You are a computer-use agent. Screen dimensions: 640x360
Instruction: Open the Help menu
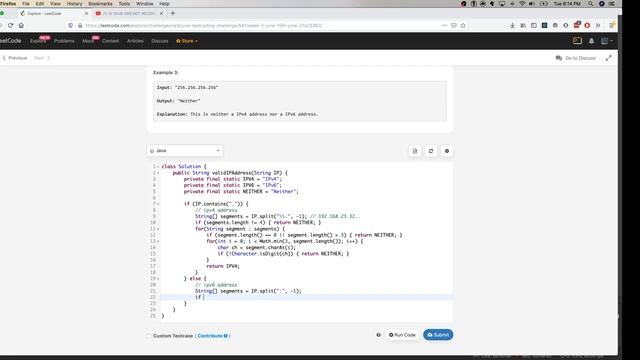[x=164, y=4]
